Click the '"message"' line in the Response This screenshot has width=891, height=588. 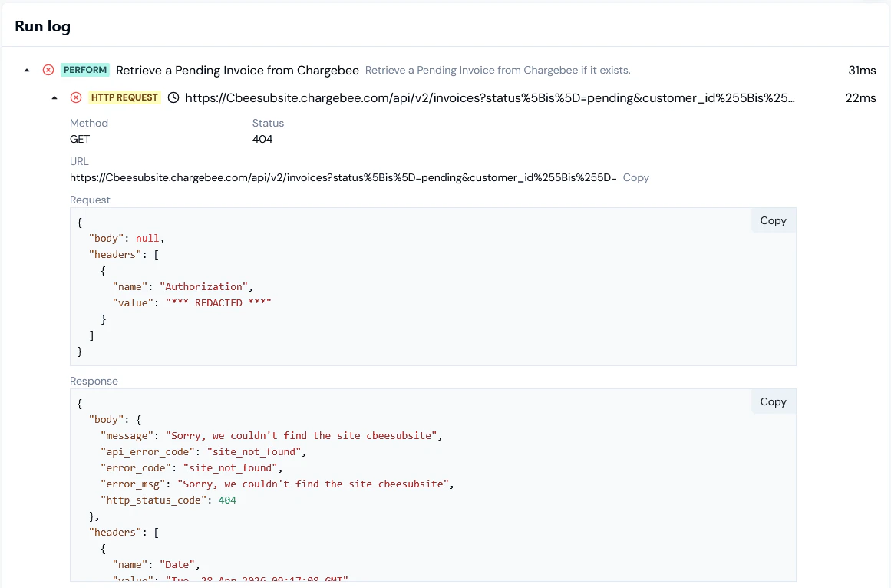272,436
